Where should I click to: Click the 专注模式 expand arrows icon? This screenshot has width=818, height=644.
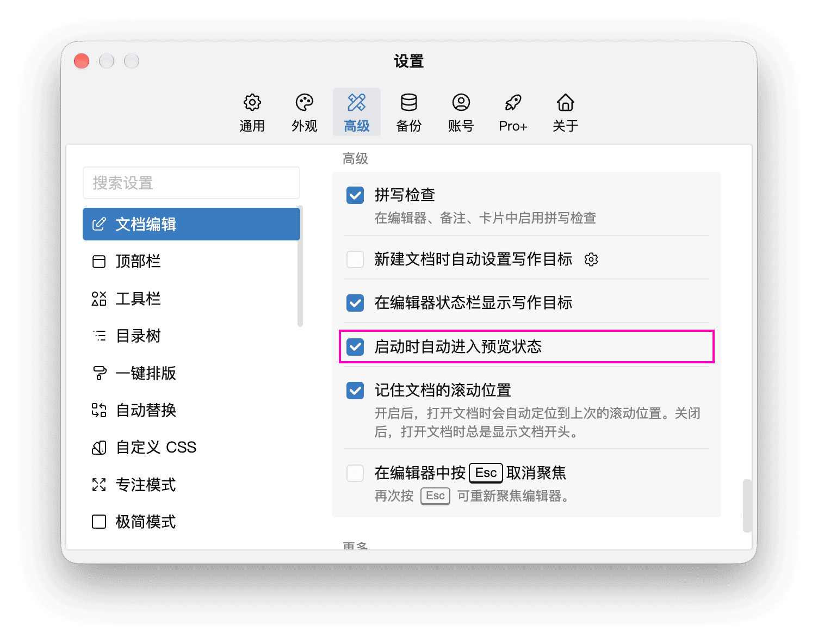(99, 485)
